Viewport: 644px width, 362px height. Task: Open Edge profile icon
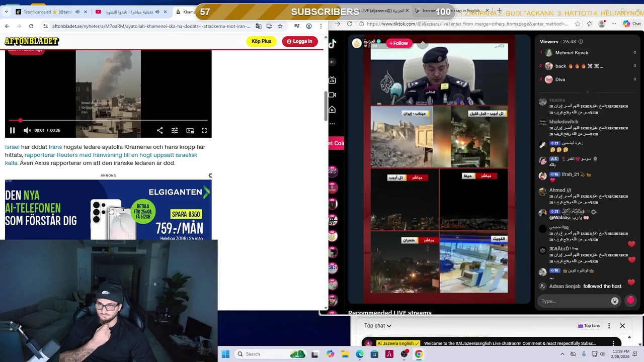(x=602, y=24)
